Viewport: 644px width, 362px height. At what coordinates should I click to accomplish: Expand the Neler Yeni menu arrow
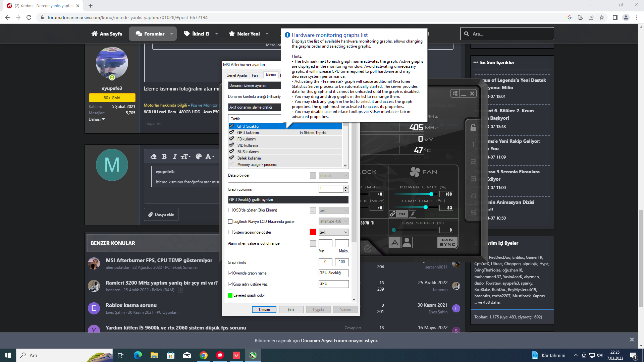267,34
